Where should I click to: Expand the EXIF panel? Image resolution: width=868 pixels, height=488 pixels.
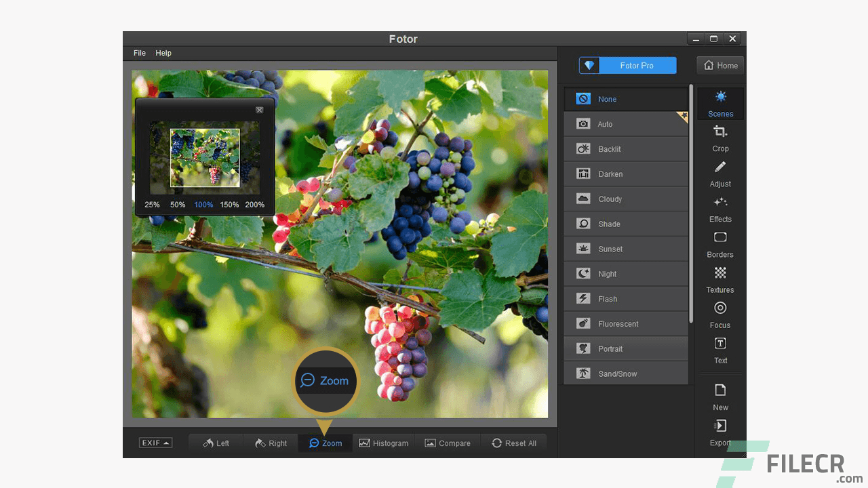tap(155, 443)
